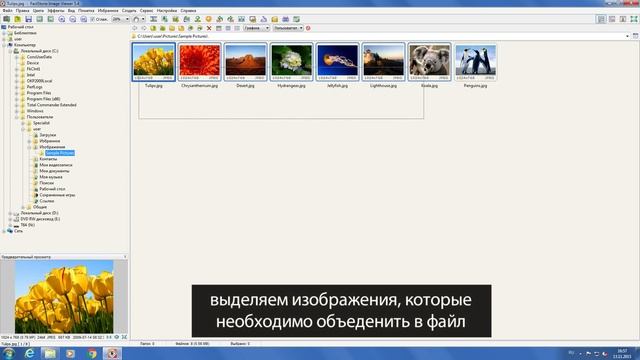Open the folder path history dropdown arrow
This screenshot has height=360, width=640.
(x=627, y=36)
